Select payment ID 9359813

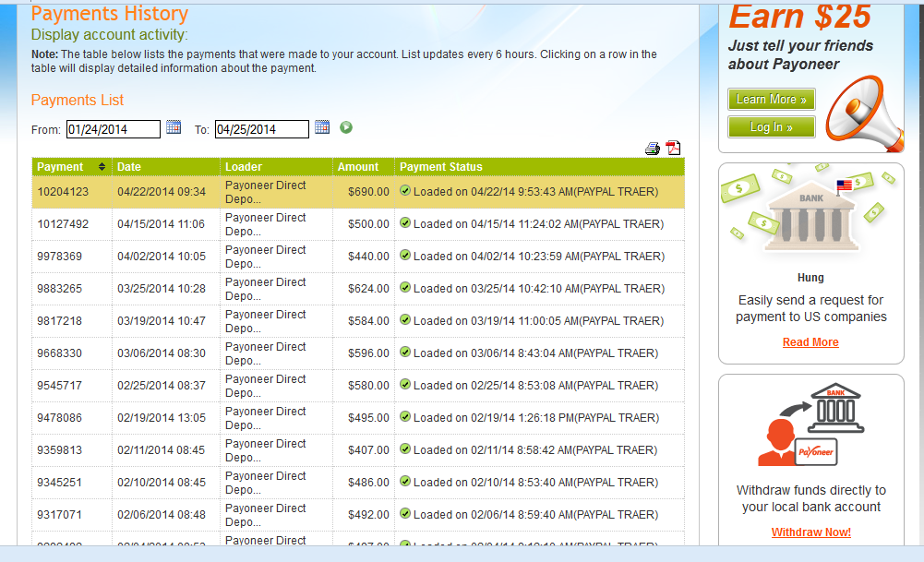tap(59, 450)
